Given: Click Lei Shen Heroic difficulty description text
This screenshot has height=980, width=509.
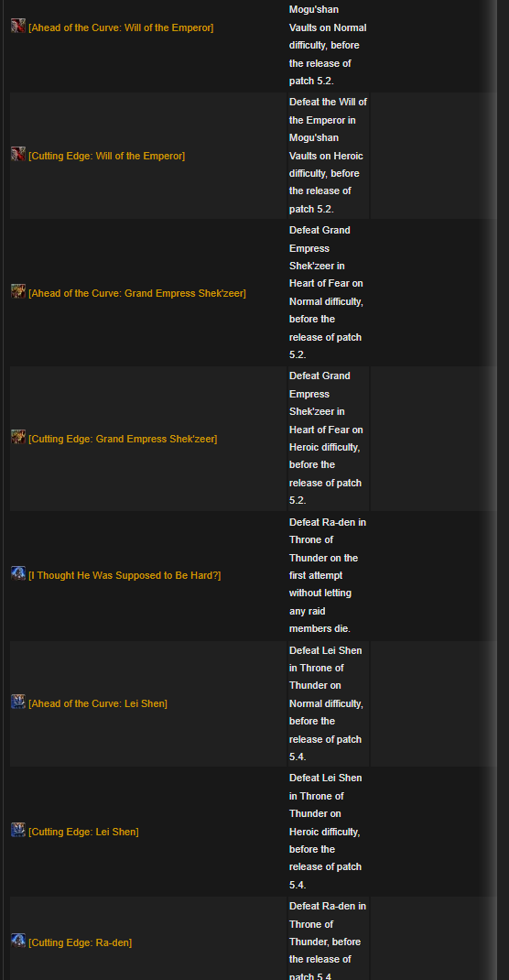Looking at the screenshot, I should (x=325, y=832).
